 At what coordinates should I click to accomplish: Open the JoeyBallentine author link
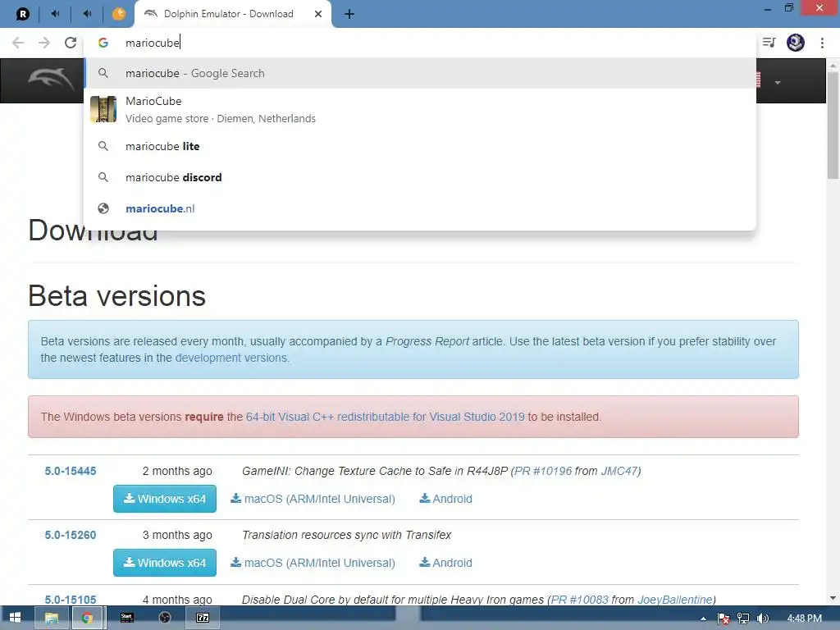pos(675,600)
